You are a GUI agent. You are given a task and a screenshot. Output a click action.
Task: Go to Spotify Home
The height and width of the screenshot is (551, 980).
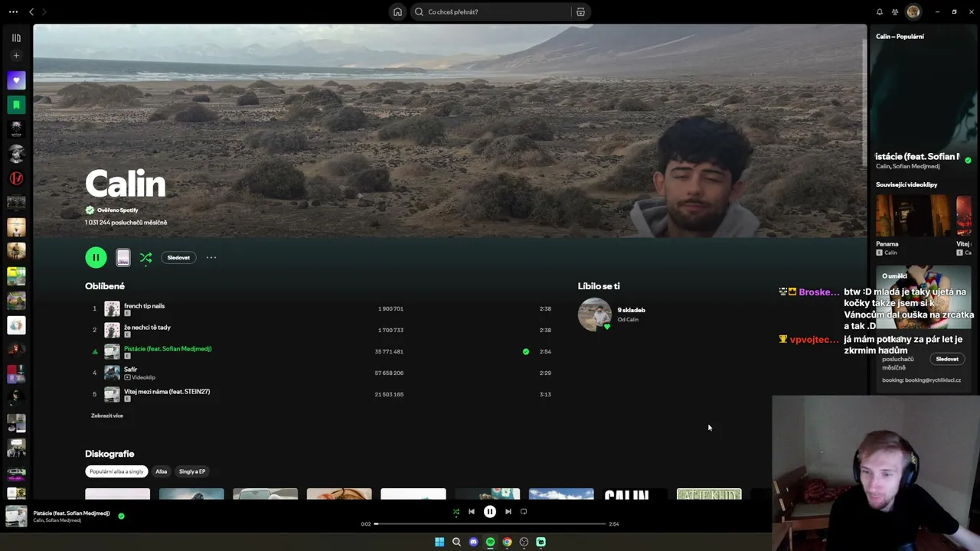click(397, 12)
